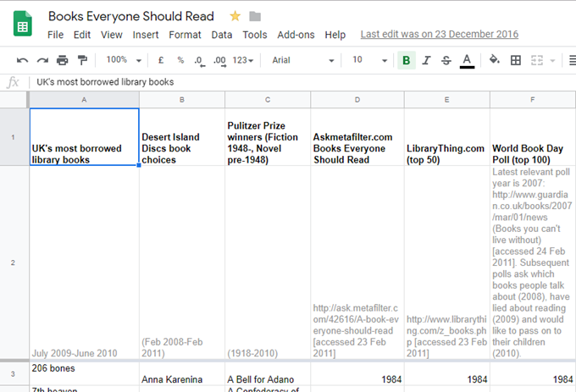Print the spreadsheet
The width and height of the screenshot is (576, 392).
62,60
